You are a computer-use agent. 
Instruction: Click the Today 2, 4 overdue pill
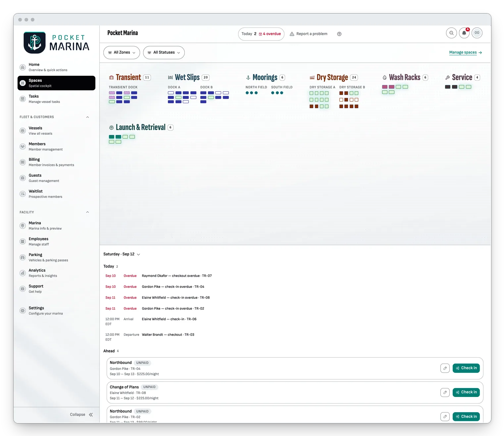261,34
